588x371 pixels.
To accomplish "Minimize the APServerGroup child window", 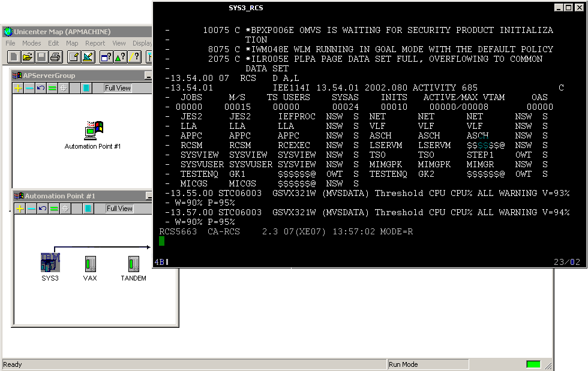I will click(x=148, y=76).
